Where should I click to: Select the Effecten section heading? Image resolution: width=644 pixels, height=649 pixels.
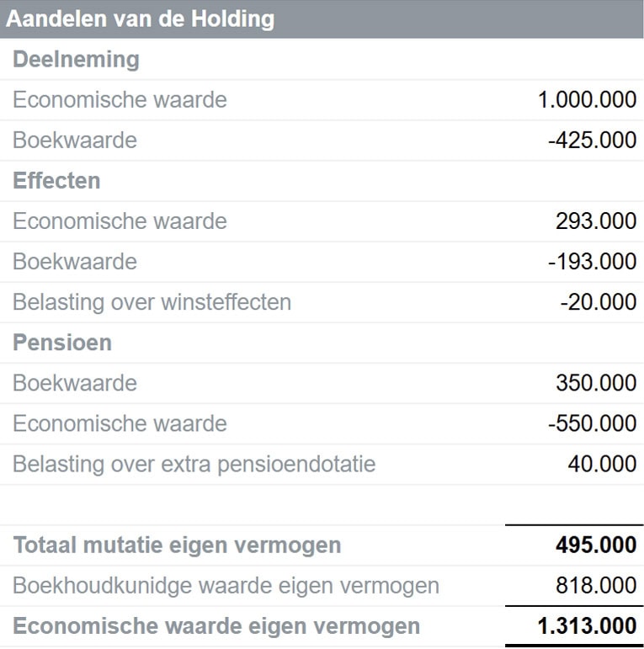point(56,181)
